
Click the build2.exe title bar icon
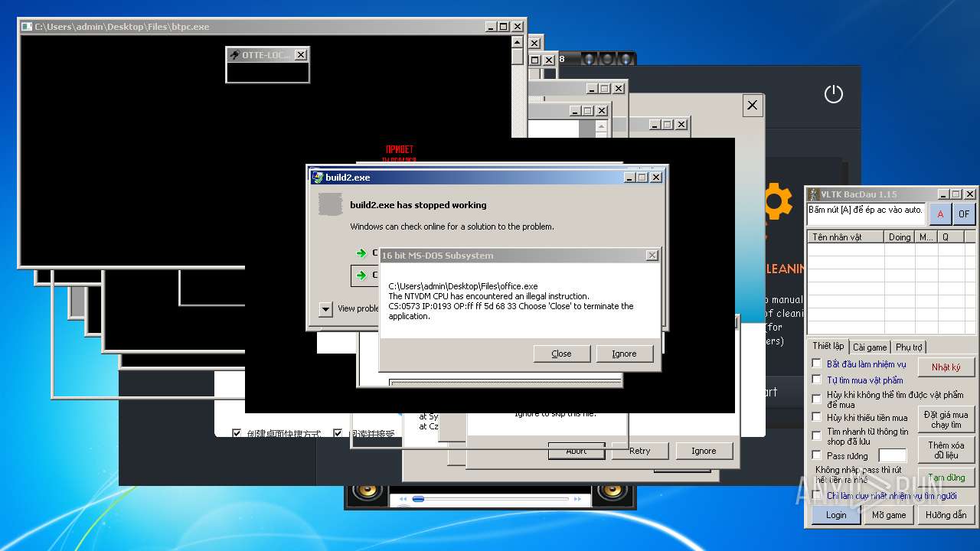[317, 178]
